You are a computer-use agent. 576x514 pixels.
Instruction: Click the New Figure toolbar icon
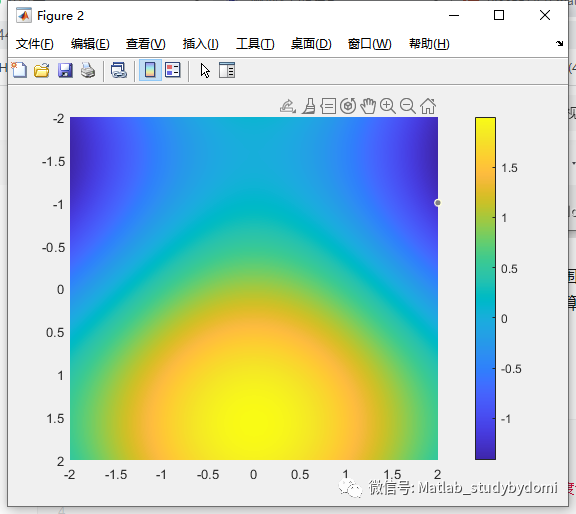19,70
